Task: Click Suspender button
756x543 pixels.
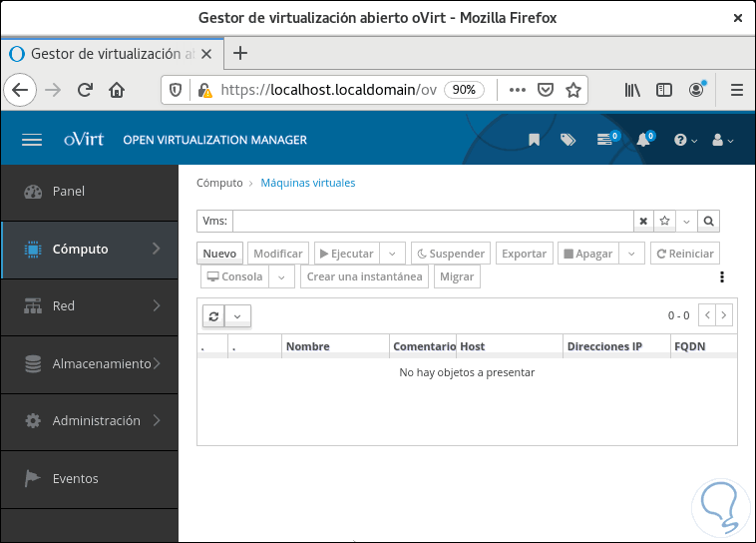Action: (451, 254)
